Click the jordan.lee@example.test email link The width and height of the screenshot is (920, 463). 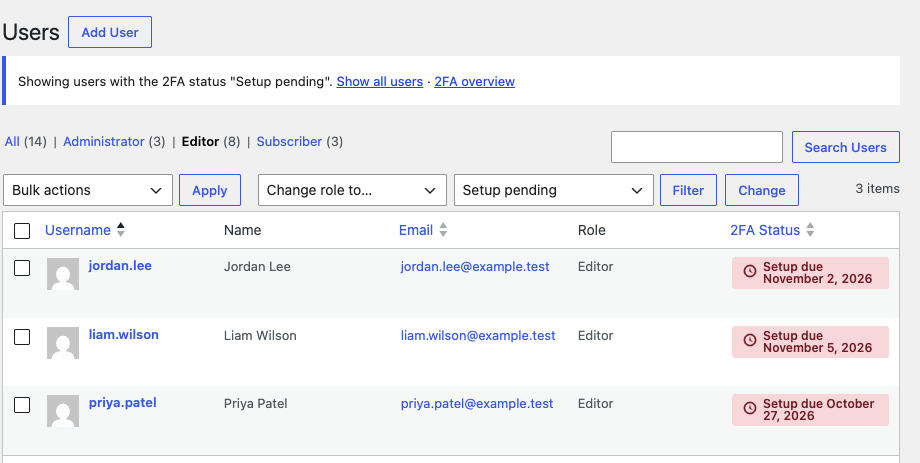475,266
